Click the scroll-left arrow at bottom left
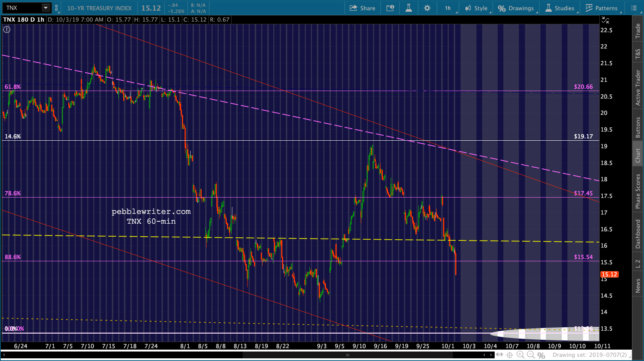The height and width of the screenshot is (361, 644). click(4, 355)
